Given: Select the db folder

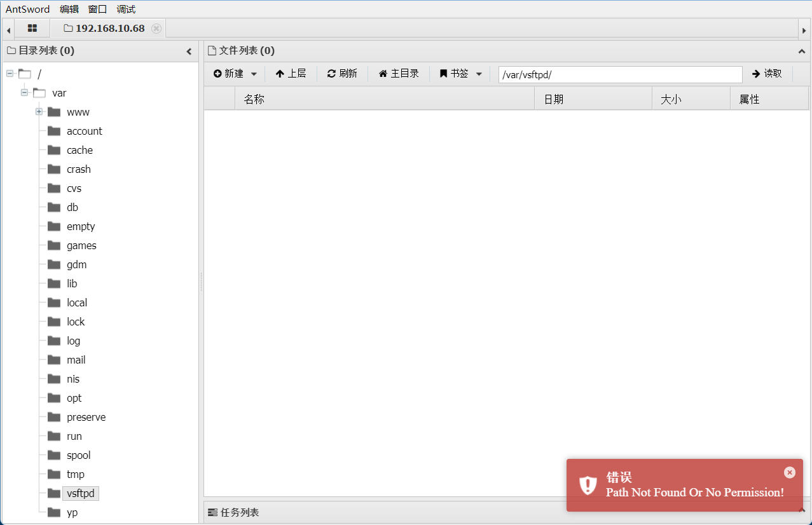Looking at the screenshot, I should click(72, 207).
